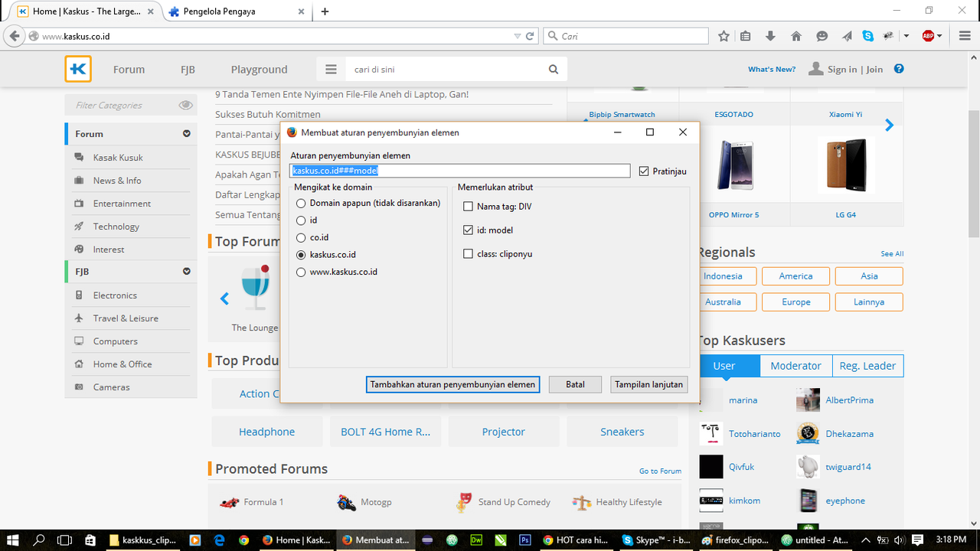Open the toolbar overflow dropdown arrow
Viewport: 980px width, 551px height.
[x=906, y=36]
